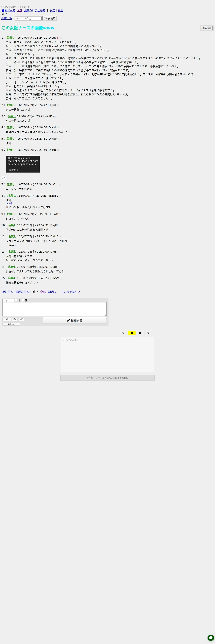
Task: Click the yellow speech bubble button
Action: 132,333
